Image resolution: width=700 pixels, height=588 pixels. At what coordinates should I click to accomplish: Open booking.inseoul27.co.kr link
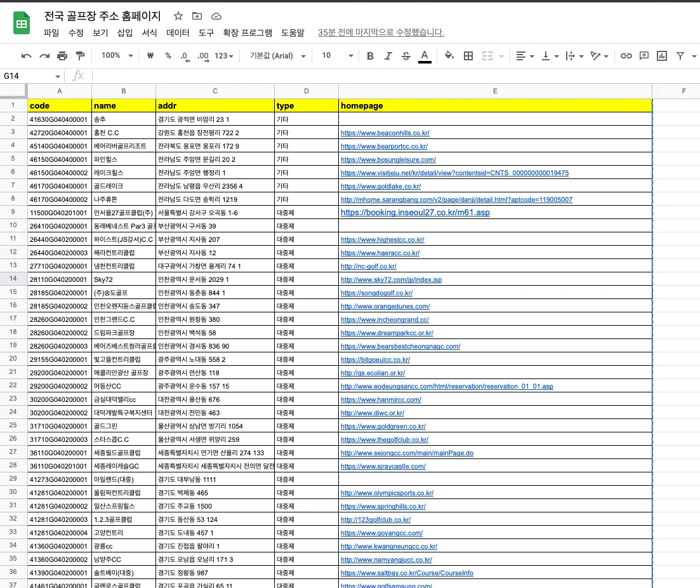415,213
